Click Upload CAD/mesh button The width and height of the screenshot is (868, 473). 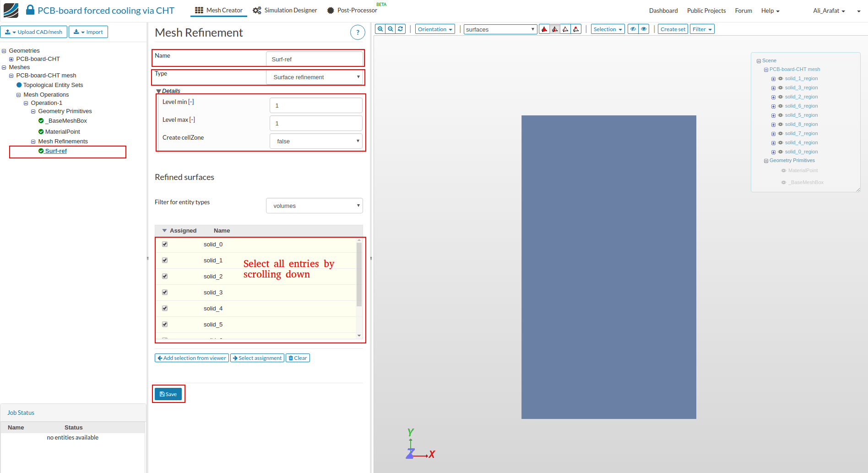[x=34, y=32]
